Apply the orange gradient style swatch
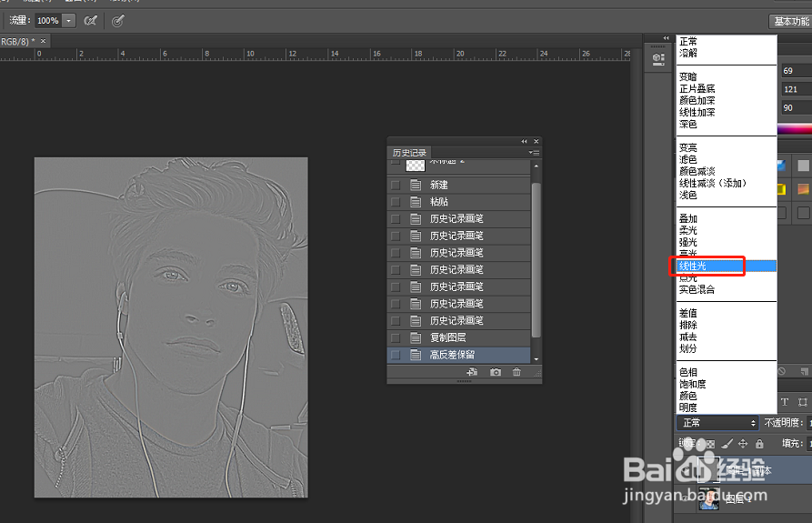 (803, 189)
